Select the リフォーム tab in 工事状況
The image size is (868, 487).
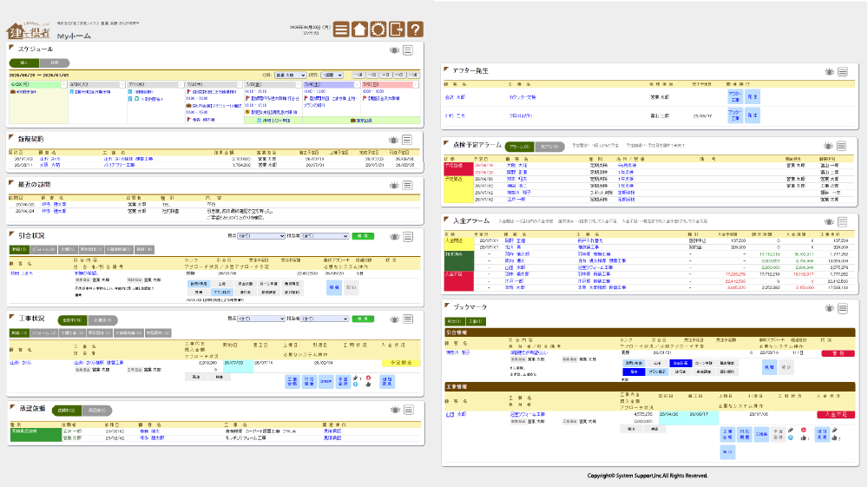[43, 333]
